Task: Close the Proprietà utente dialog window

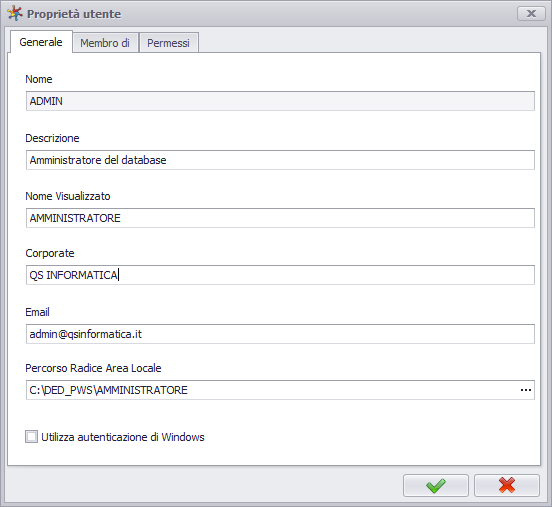Action: click(531, 14)
